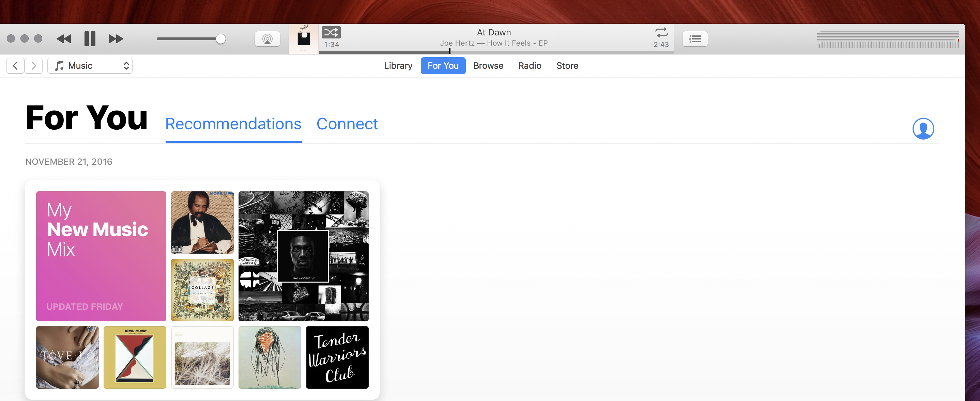The image size is (980, 401).
Task: Open Tender Warriors Club album
Action: (x=337, y=357)
